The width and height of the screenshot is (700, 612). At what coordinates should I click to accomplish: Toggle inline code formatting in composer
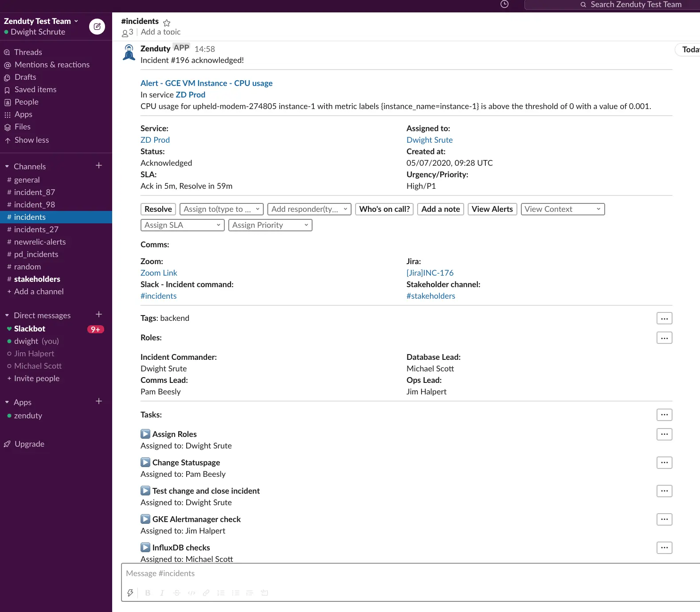coord(192,593)
